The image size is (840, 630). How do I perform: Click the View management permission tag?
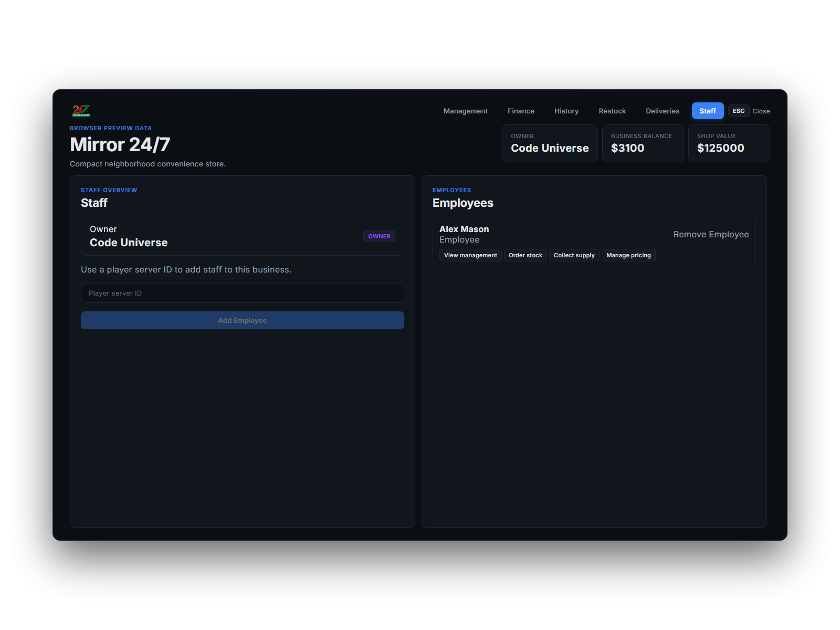pyautogui.click(x=470, y=255)
